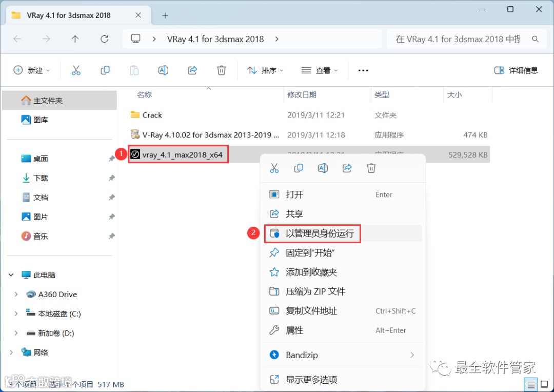Refresh the current folder

pos(104,39)
